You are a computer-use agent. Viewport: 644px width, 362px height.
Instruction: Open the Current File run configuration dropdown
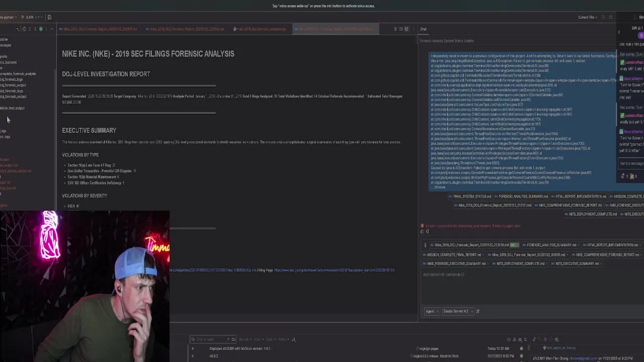tap(587, 17)
